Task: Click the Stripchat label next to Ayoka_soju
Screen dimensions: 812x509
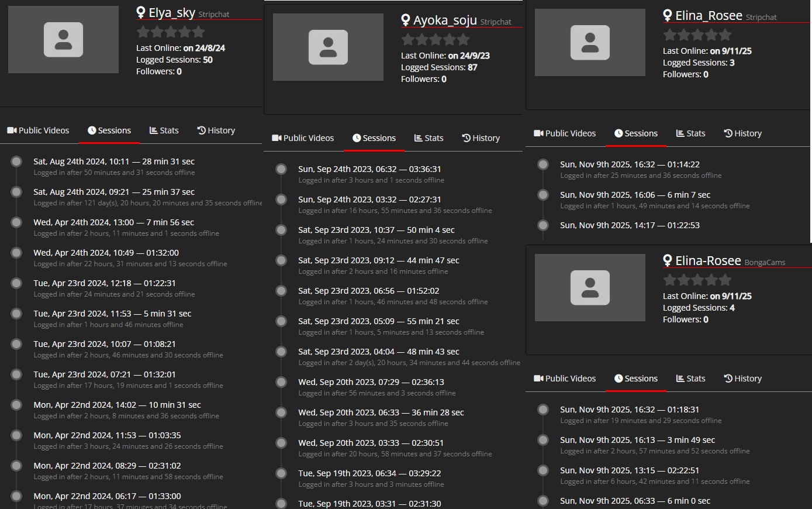Action: (x=496, y=22)
